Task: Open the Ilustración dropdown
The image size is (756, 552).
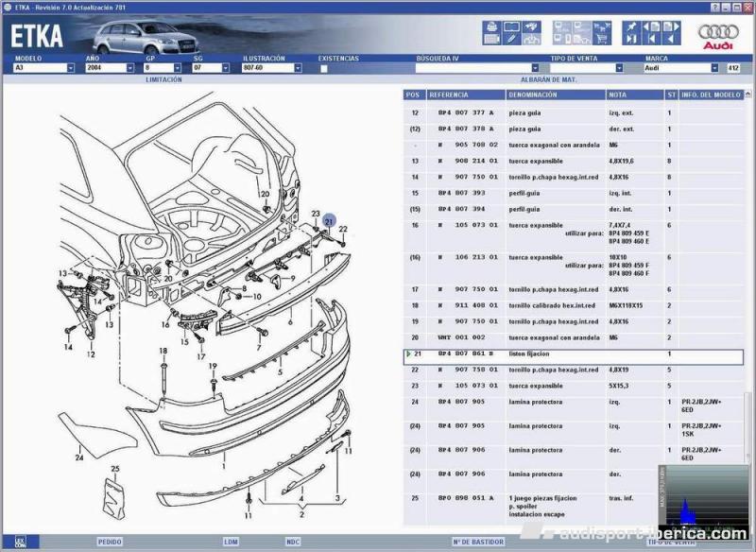Action: point(298,68)
